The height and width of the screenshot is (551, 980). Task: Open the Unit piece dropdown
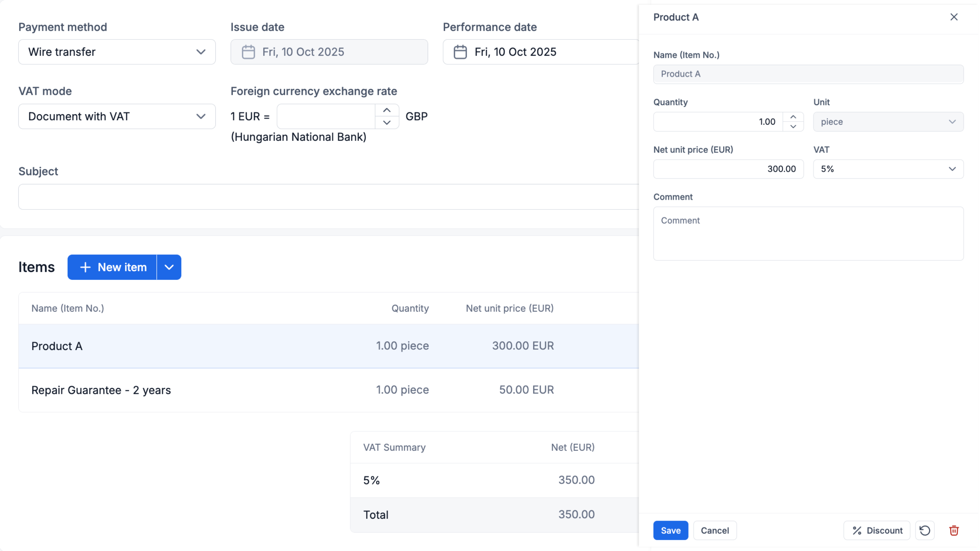click(x=888, y=122)
